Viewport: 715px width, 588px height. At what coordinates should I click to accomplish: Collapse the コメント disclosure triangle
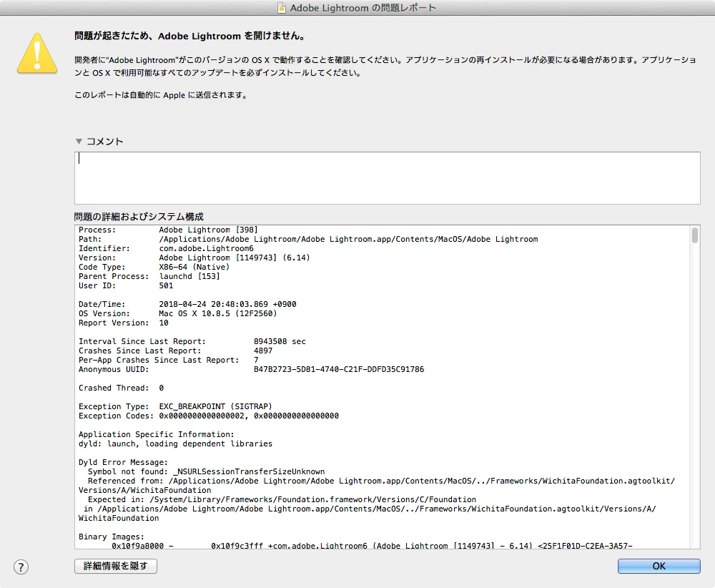(x=79, y=142)
